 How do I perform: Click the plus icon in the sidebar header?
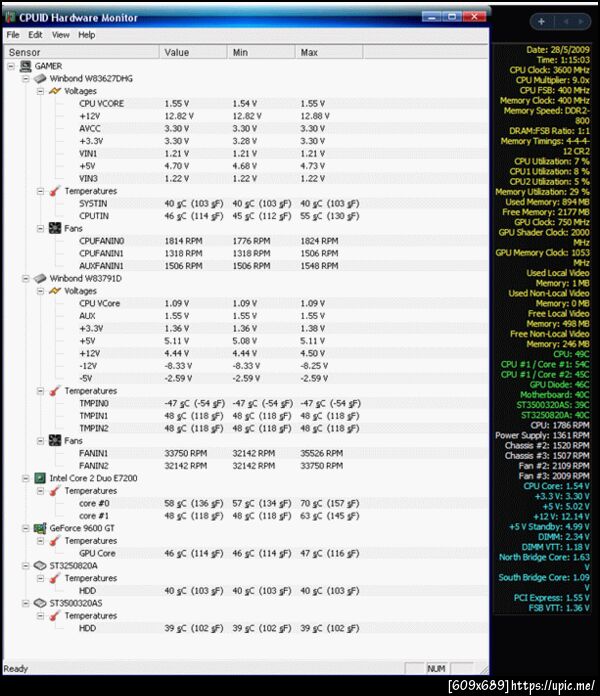point(541,21)
